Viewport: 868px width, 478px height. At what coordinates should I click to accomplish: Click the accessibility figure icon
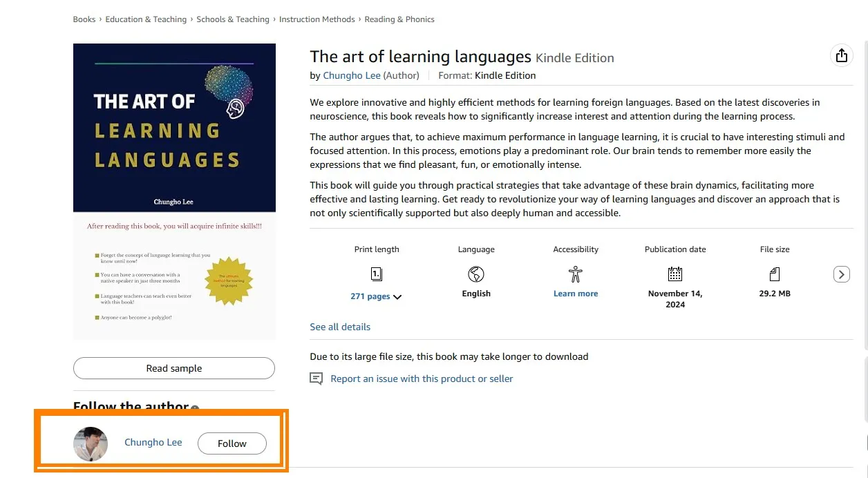tap(576, 274)
